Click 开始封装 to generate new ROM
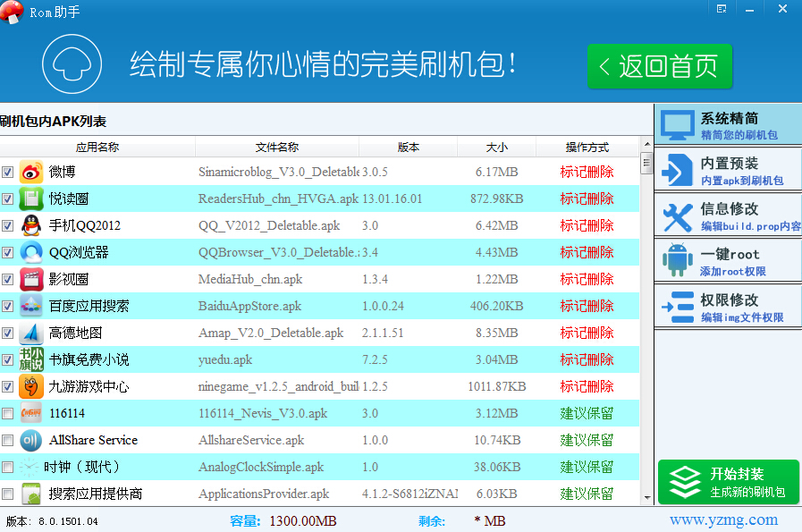The width and height of the screenshot is (802, 532). pos(729,482)
